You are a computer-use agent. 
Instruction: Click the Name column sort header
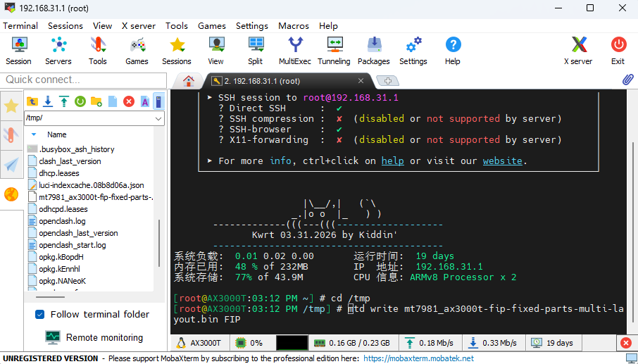(56, 134)
